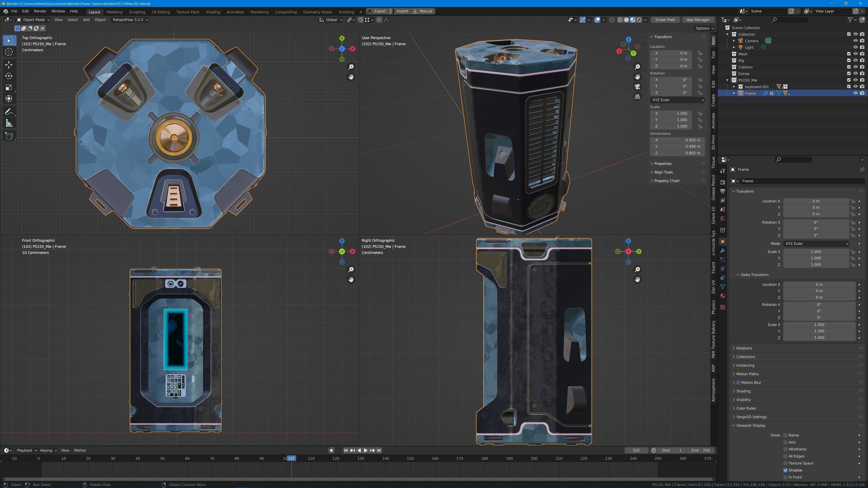The width and height of the screenshot is (868, 488).
Task: Expand Relations panel
Action: (744, 348)
